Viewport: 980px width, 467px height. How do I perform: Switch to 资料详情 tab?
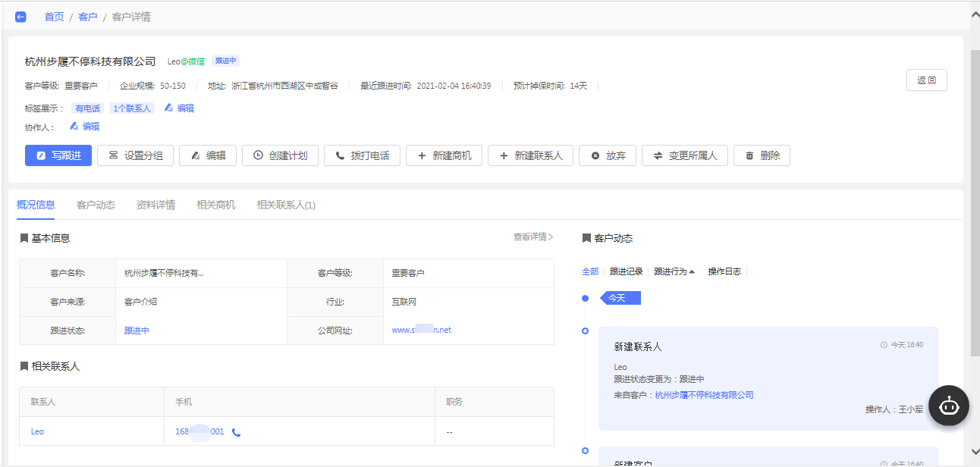point(155,205)
